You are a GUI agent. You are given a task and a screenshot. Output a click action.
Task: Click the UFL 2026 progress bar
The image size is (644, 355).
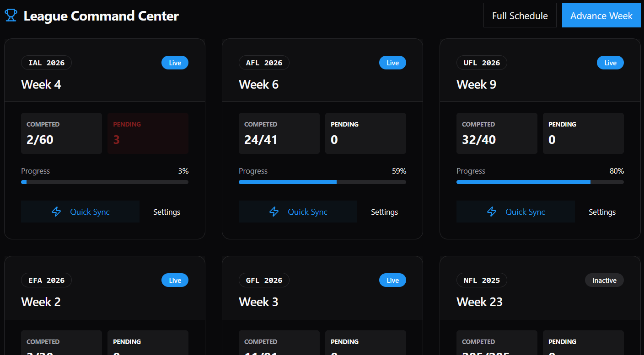coord(540,182)
